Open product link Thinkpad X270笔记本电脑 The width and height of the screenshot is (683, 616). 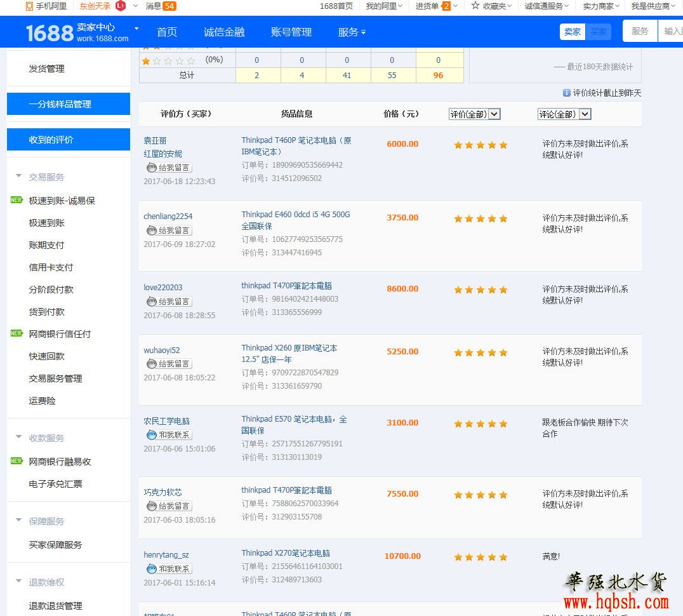pos(285,553)
